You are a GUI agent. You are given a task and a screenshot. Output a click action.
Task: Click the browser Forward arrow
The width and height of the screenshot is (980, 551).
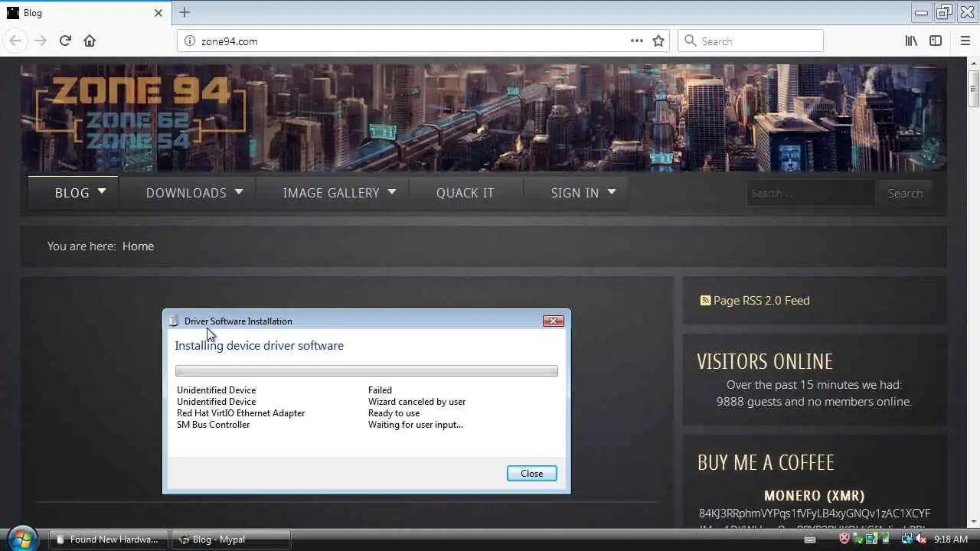(41, 41)
